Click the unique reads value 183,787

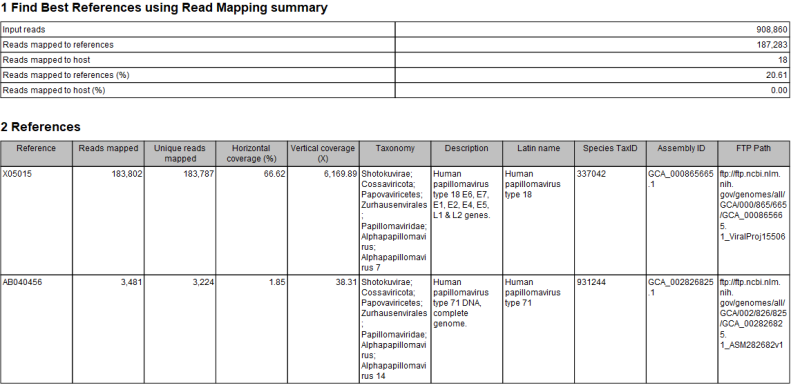pos(198,174)
